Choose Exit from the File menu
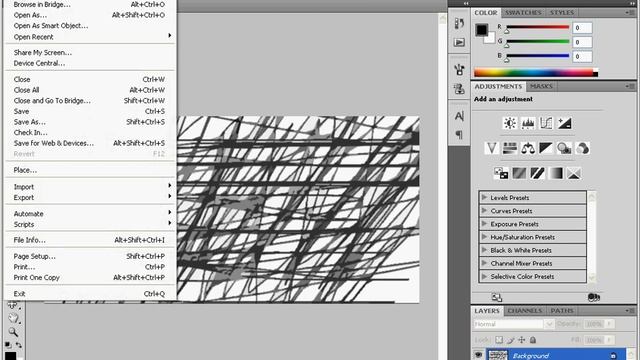This screenshot has height=360, width=640. [90, 293]
